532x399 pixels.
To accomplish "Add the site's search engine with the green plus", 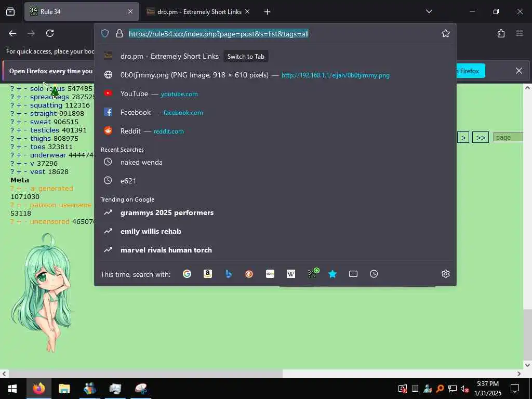I will pyautogui.click(x=312, y=273).
